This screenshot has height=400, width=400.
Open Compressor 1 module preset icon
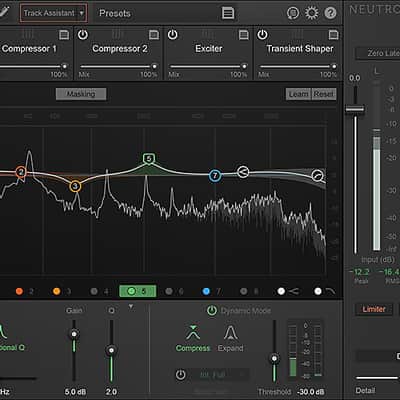click(64, 35)
